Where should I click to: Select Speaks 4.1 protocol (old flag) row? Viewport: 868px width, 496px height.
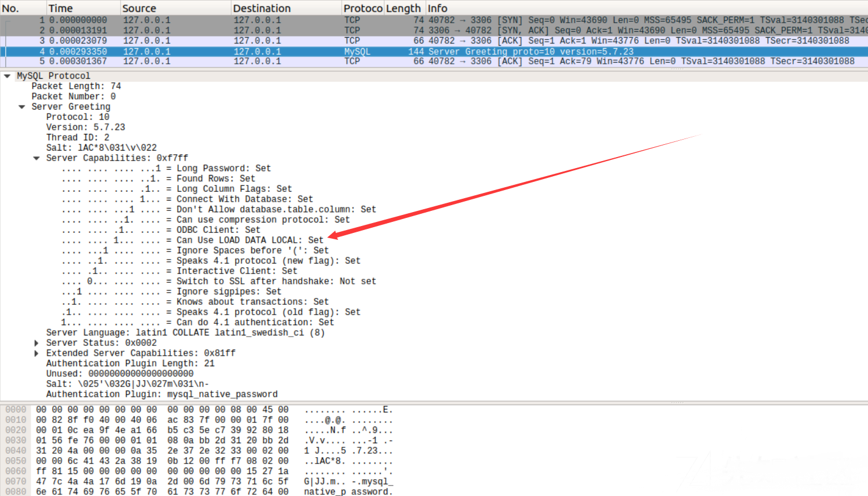[x=211, y=312]
